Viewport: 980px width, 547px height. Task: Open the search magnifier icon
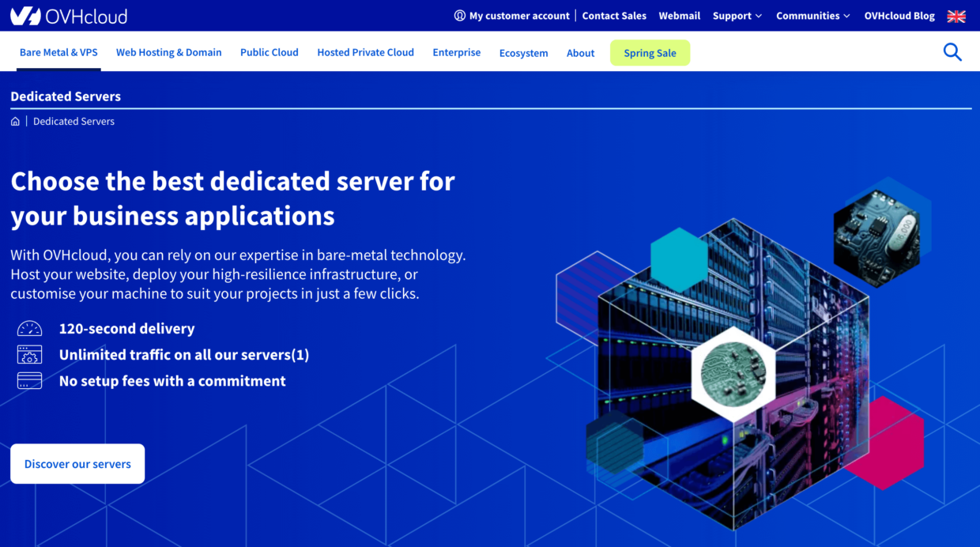[x=952, y=52]
